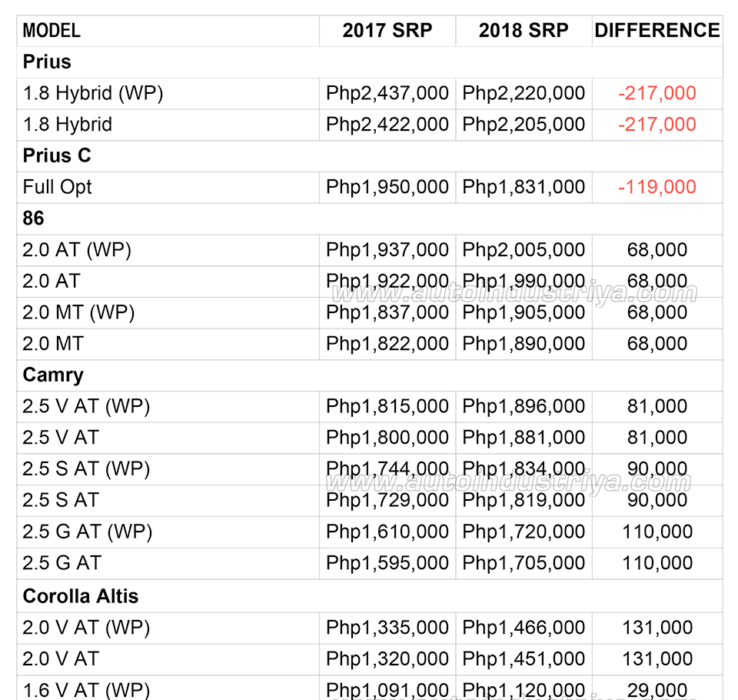Select the Prius section heading row
738x700 pixels.
(47, 62)
